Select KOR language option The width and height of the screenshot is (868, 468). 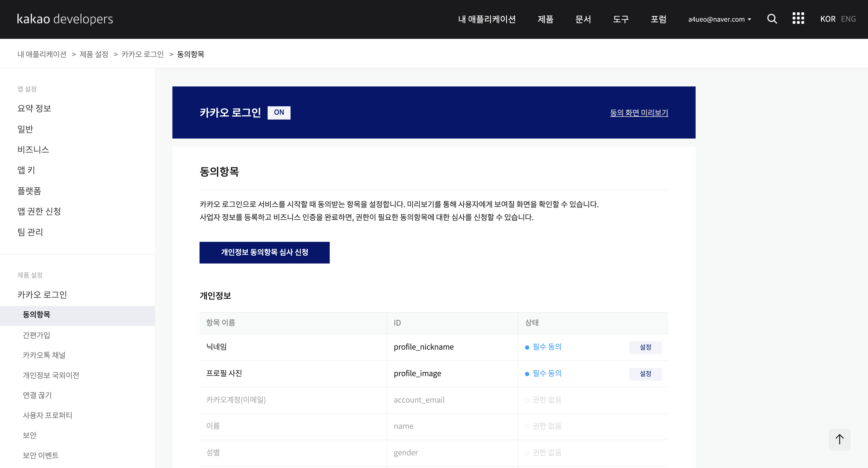[x=828, y=19]
